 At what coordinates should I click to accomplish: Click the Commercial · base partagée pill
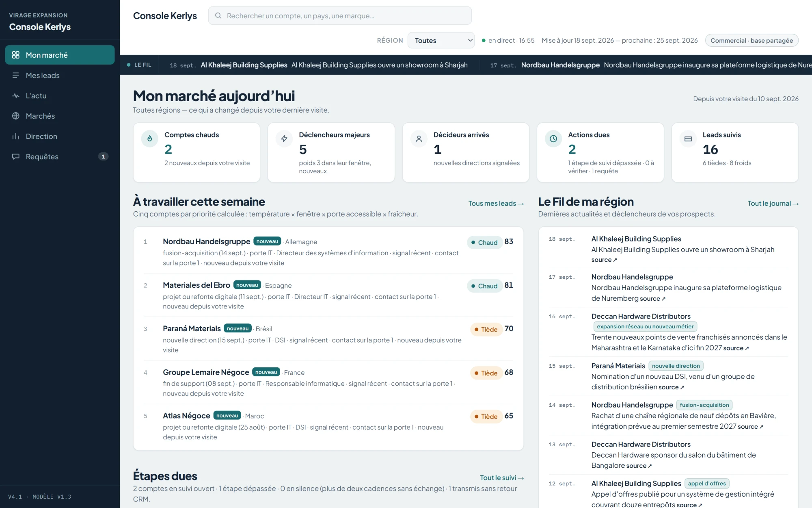(x=752, y=40)
